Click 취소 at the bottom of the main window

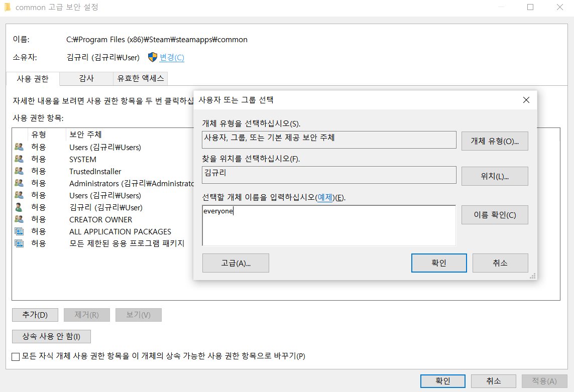(494, 381)
